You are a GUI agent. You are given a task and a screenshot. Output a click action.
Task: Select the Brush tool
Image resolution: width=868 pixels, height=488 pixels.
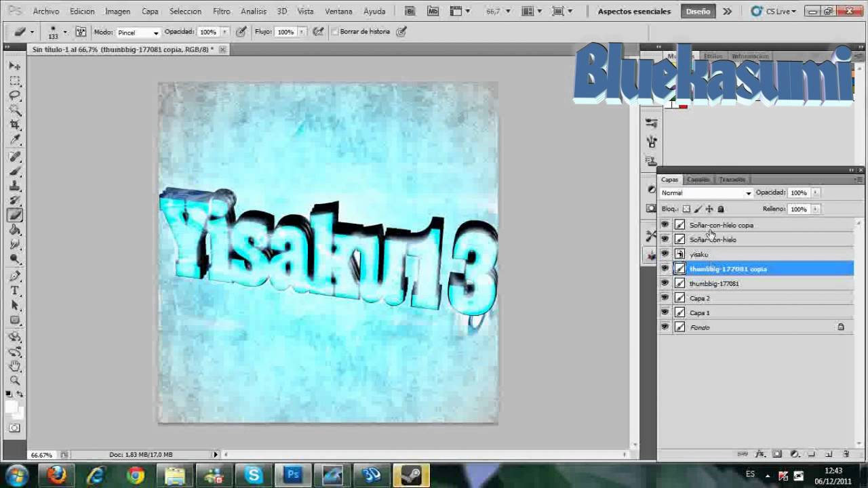click(x=15, y=171)
